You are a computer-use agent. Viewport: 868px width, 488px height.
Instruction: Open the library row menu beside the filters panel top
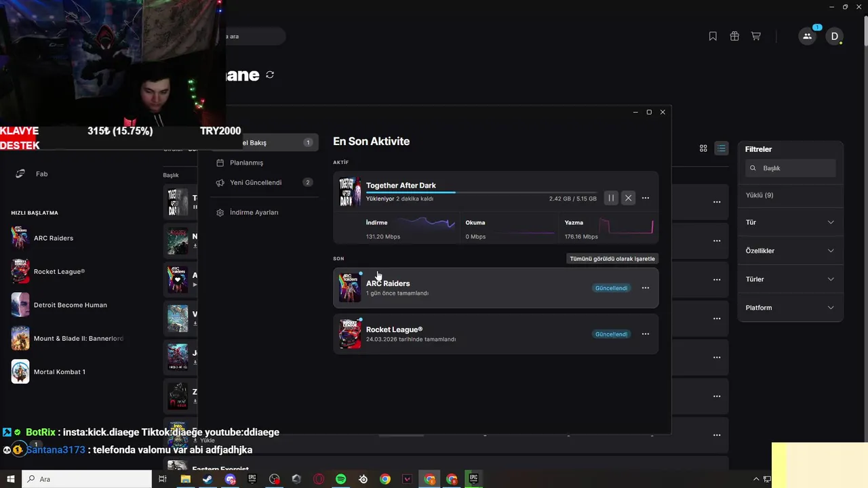pyautogui.click(x=717, y=202)
